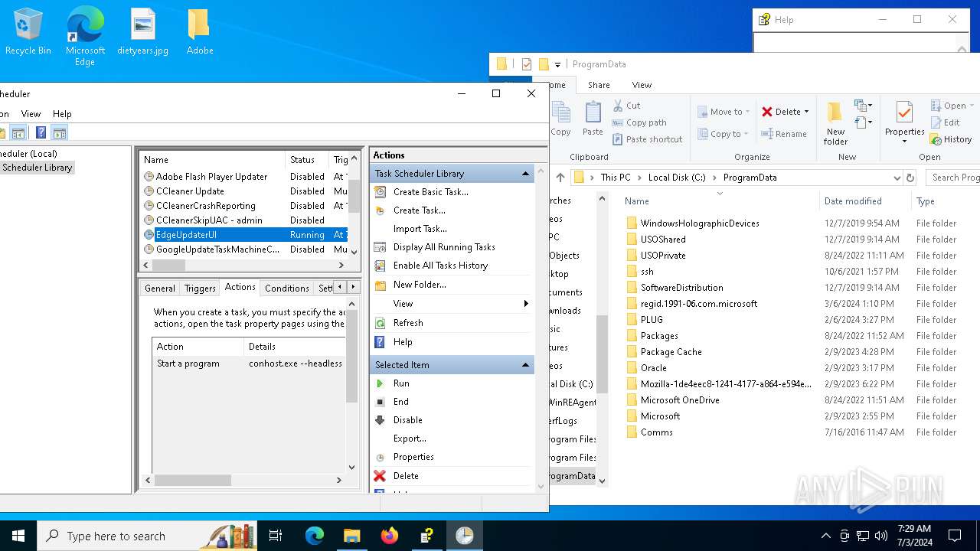The image size is (980, 551).
Task: Switch to the Actions tab
Action: click(x=240, y=287)
